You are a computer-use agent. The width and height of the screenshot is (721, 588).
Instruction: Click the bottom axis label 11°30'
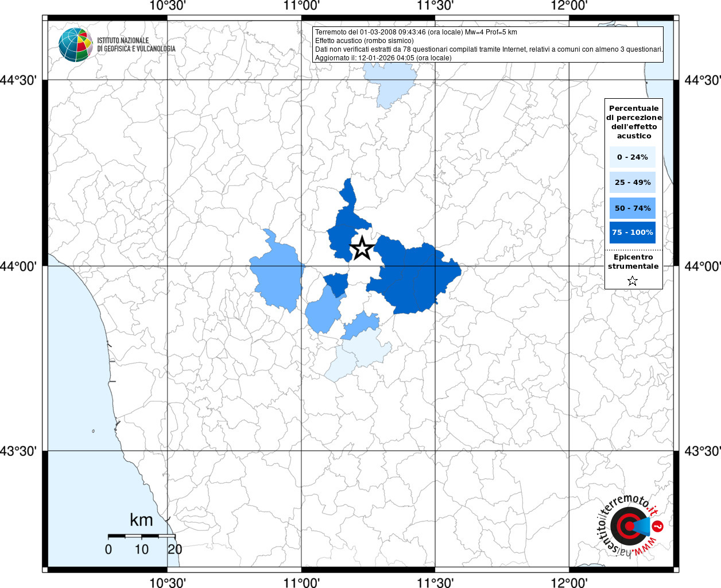click(x=435, y=582)
